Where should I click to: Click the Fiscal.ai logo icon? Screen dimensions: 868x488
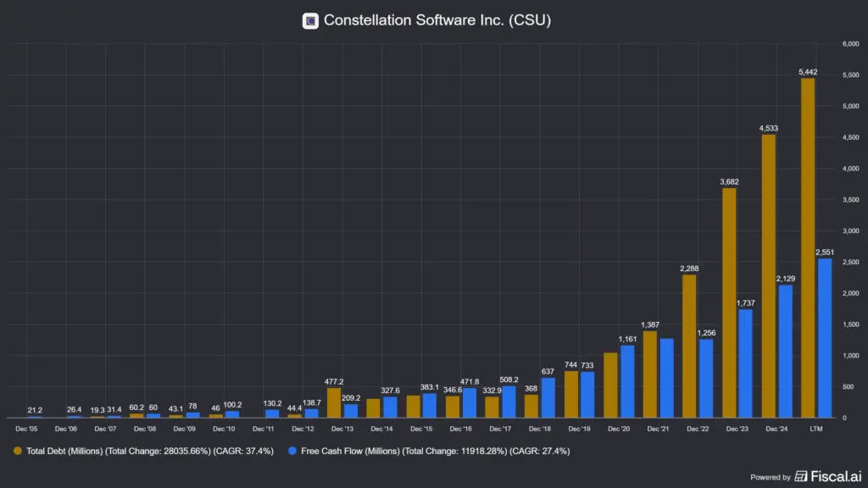click(803, 476)
